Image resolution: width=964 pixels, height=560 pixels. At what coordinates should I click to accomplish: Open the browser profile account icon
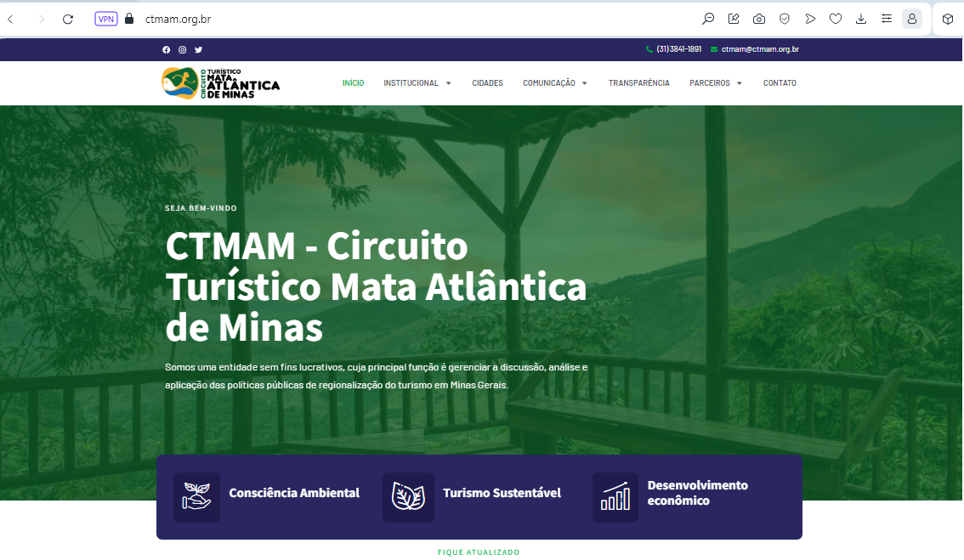pyautogui.click(x=911, y=19)
